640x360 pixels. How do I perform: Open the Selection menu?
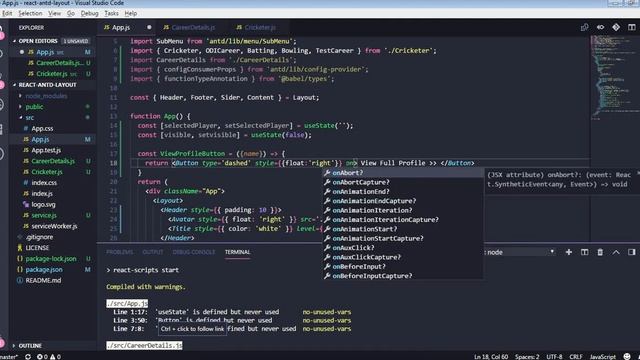tap(30, 13)
